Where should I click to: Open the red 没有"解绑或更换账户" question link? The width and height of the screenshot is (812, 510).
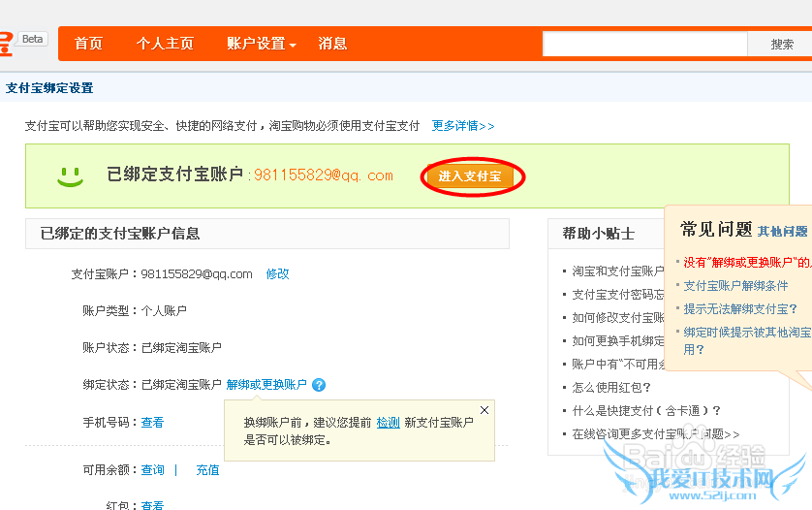(x=747, y=262)
